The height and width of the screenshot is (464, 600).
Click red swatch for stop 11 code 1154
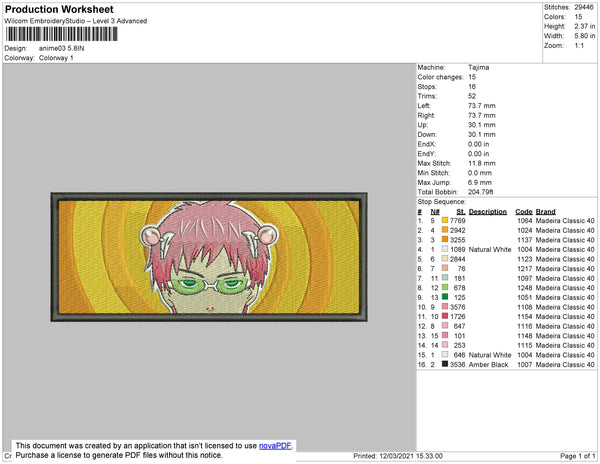[445, 316]
